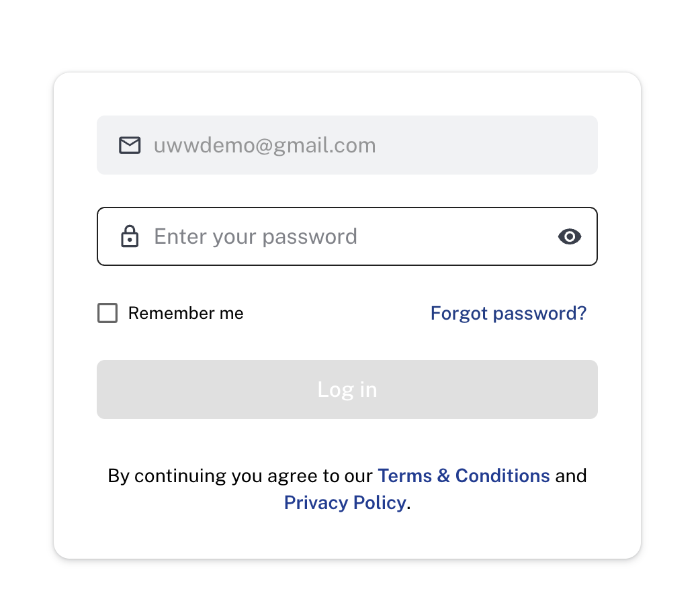Open the Terms & Conditions link
This screenshot has width=700, height=599.
coord(464,476)
